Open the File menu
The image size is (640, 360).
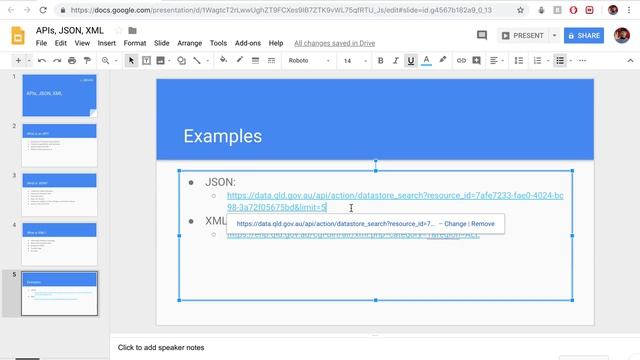point(41,43)
